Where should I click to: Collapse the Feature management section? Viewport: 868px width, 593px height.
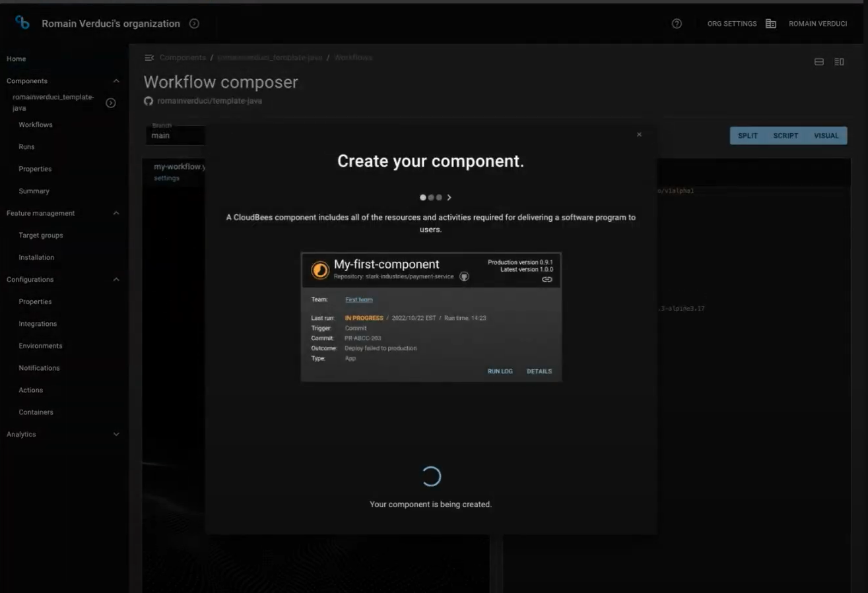point(116,213)
